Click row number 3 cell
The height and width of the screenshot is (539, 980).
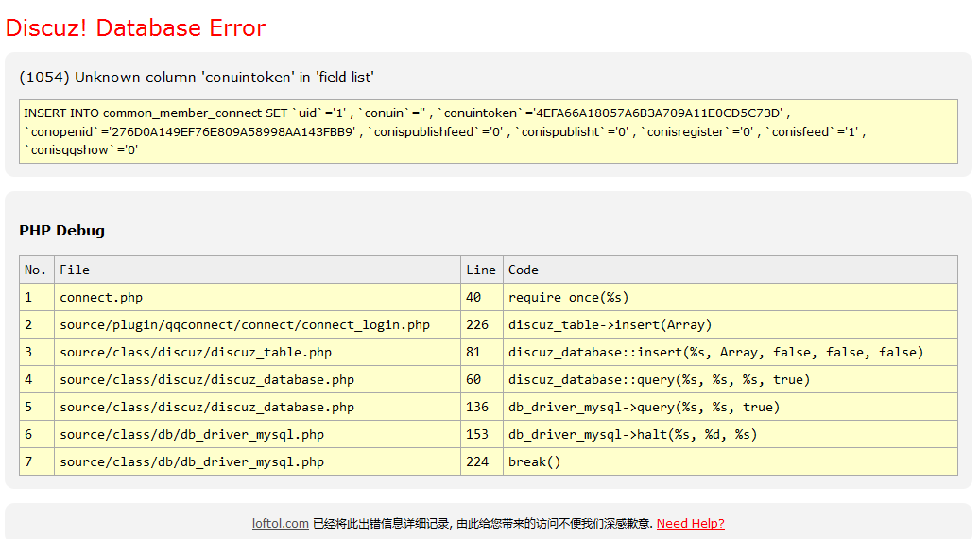(x=37, y=352)
